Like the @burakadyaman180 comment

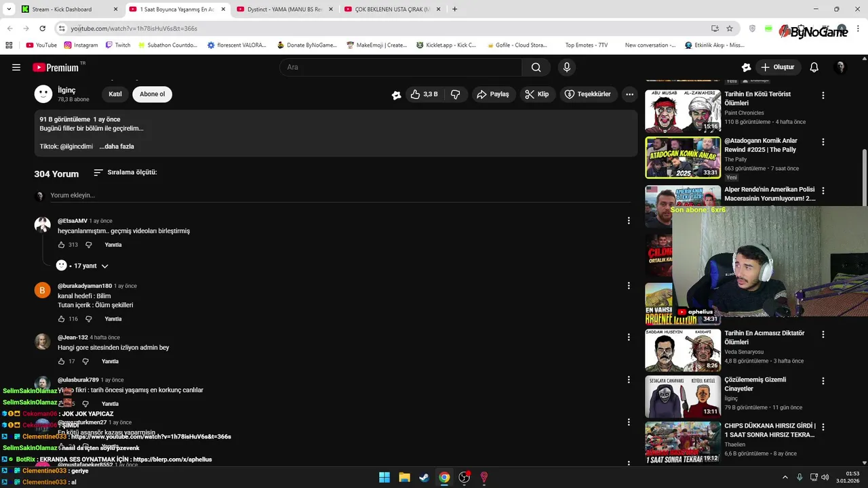61,319
